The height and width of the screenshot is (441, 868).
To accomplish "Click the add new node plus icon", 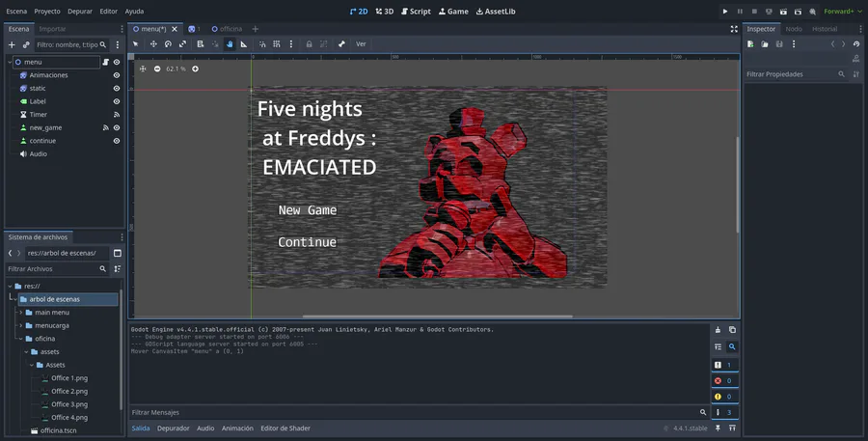I will [x=12, y=44].
